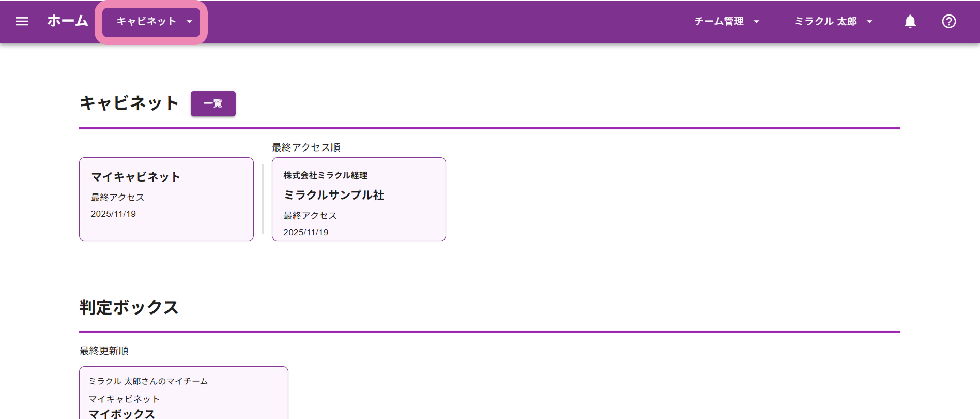Image resolution: width=980 pixels, height=419 pixels.
Task: Click the 最終アクセス順 sort label
Action: point(306,147)
